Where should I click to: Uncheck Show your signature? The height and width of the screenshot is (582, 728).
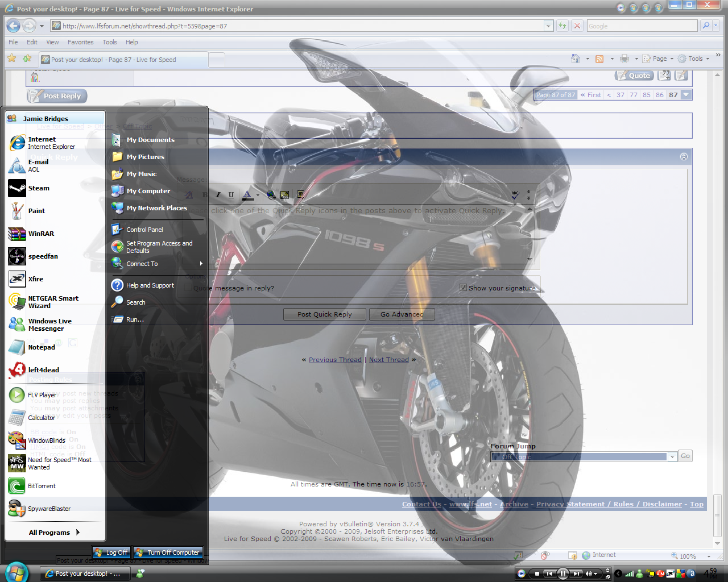pos(463,288)
